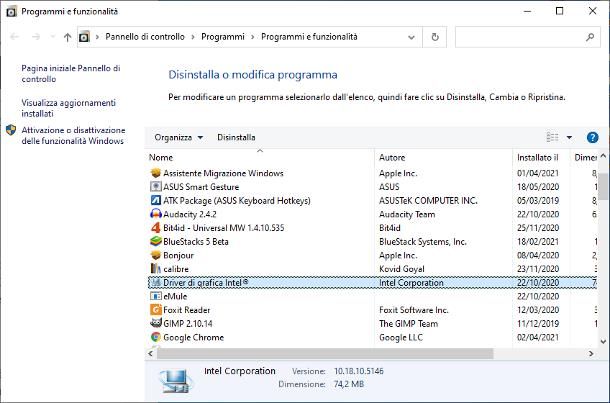The image size is (610, 403).
Task: Sort by the Autore column header
Action: tap(443, 157)
